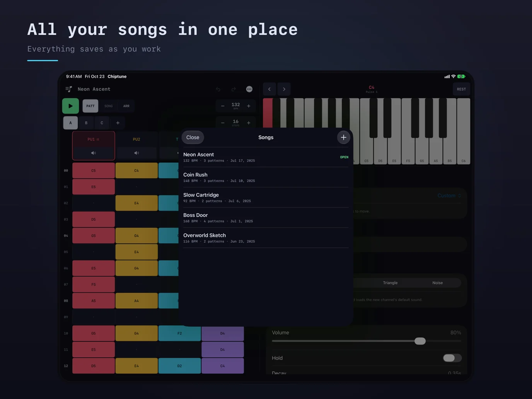Open the Custom preset dropdown
532x399 pixels.
[x=449, y=196]
